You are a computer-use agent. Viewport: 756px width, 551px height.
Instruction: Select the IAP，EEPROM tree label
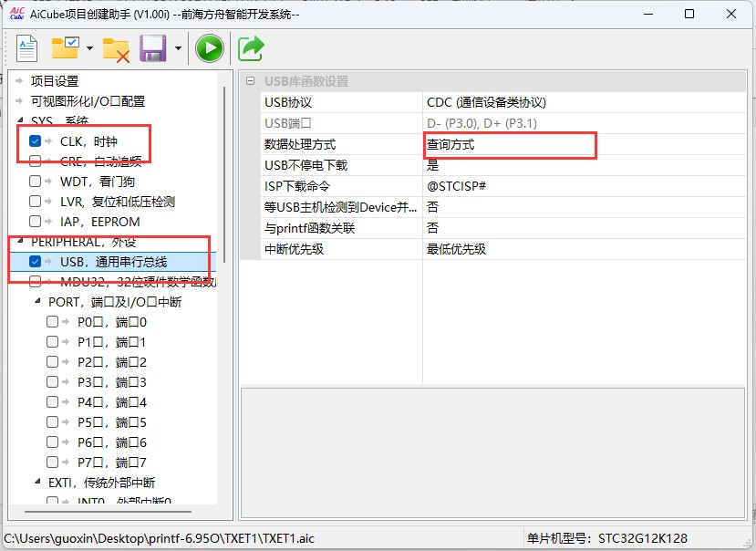click(99, 222)
